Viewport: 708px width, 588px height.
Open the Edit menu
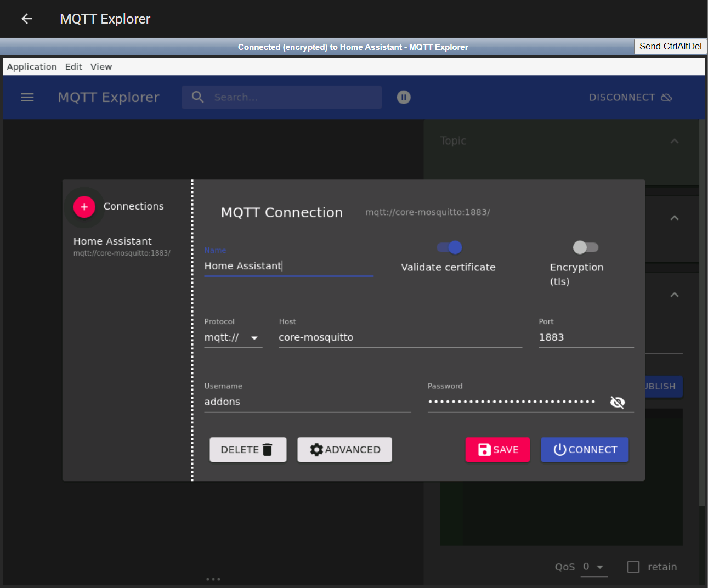point(73,66)
